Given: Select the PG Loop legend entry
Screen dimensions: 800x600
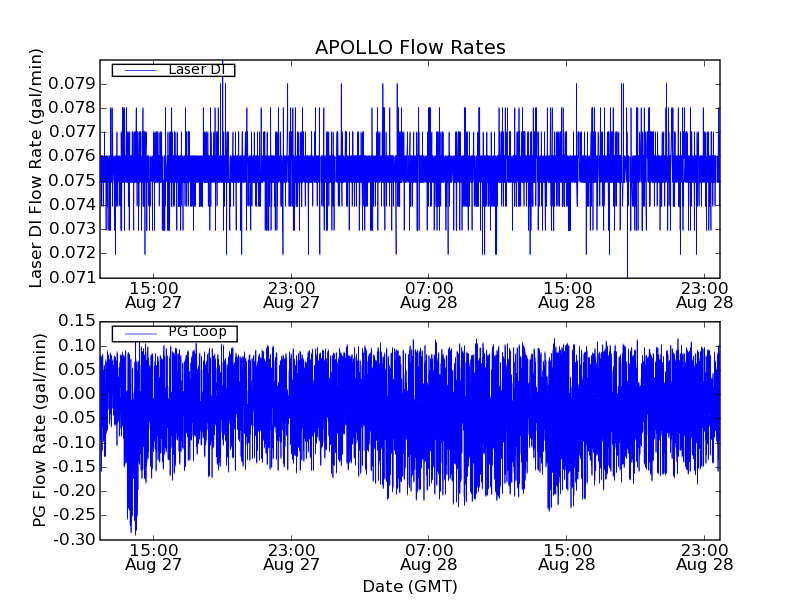Looking at the screenshot, I should click(x=174, y=333).
